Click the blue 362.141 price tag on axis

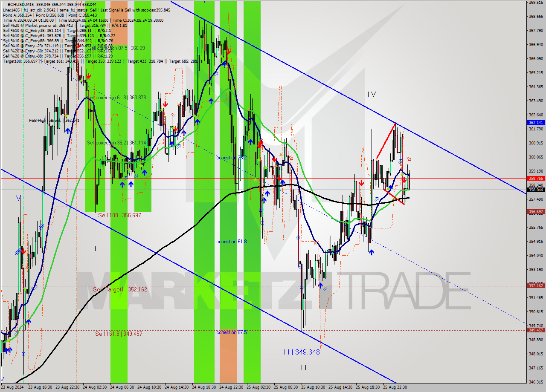536,122
